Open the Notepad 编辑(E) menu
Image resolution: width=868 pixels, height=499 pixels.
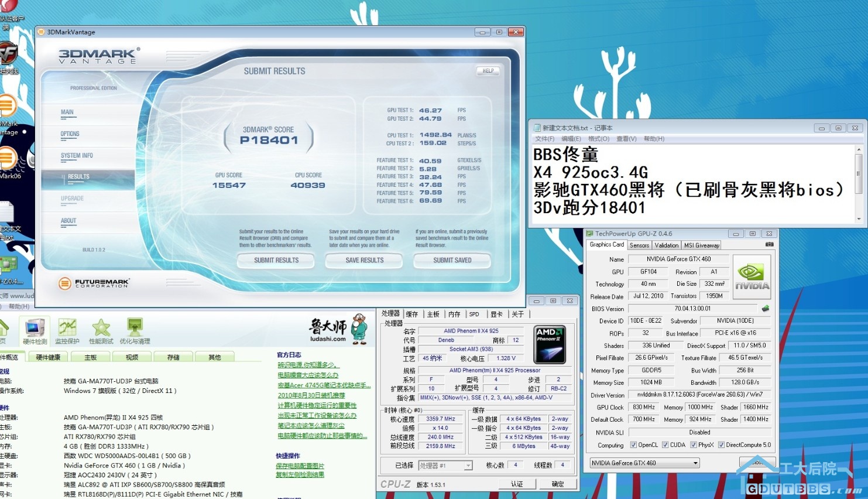click(571, 139)
